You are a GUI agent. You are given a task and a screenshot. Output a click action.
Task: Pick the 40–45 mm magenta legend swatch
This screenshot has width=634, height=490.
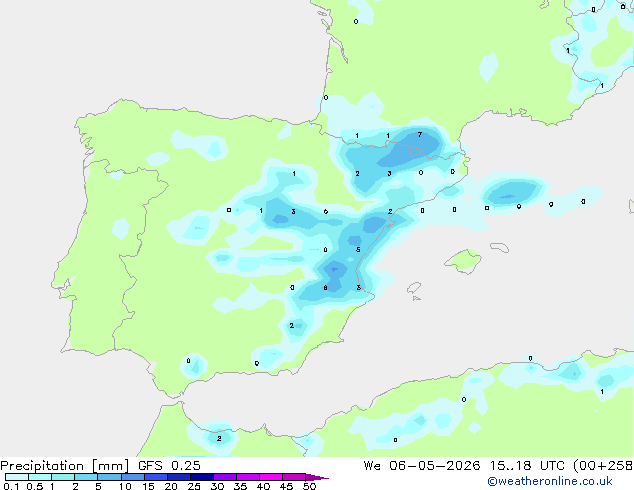click(271, 477)
